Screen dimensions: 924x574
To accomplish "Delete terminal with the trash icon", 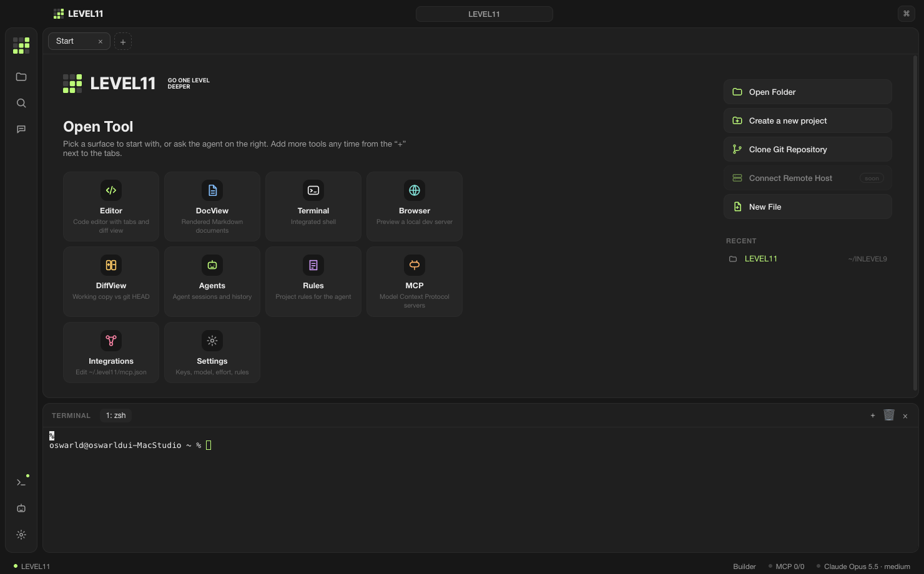I will coord(889,416).
